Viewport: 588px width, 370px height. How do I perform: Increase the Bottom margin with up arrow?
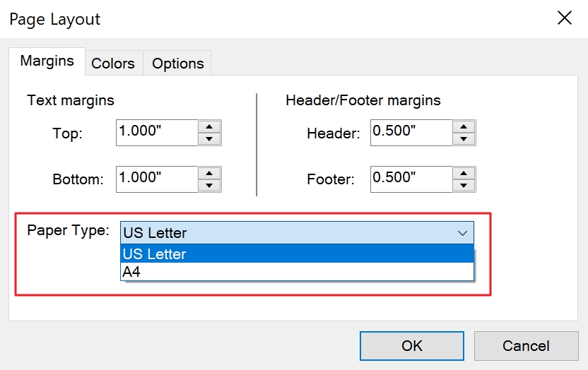(x=209, y=173)
